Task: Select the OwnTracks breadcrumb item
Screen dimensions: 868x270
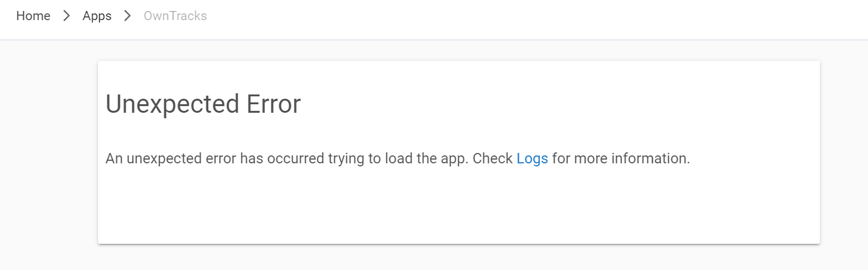Action: point(175,16)
